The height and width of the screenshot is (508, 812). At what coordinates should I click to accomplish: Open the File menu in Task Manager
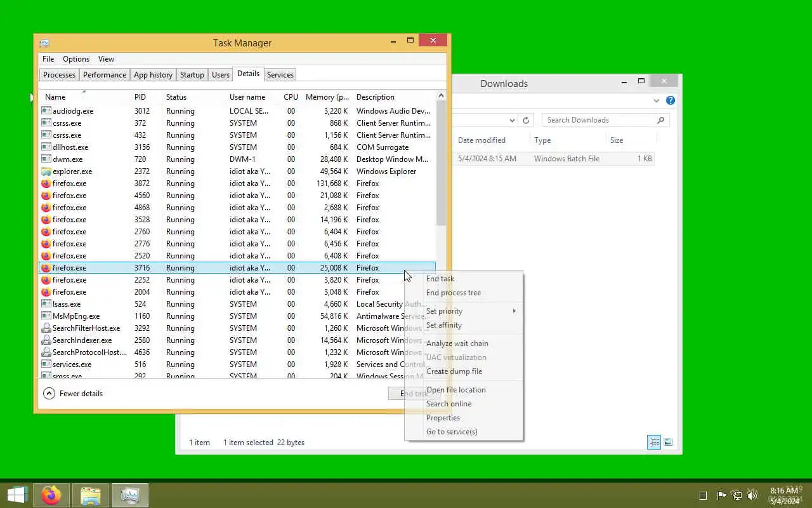click(x=48, y=59)
